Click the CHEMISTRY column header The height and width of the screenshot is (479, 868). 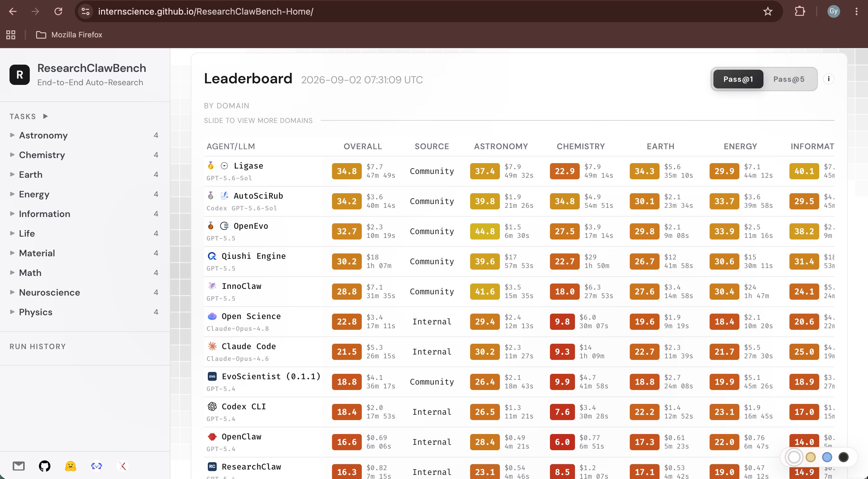581,146
